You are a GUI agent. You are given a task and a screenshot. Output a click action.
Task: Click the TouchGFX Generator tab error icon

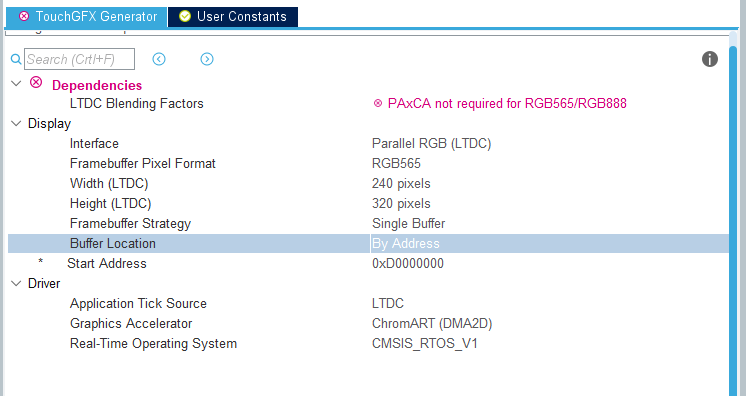tap(24, 16)
